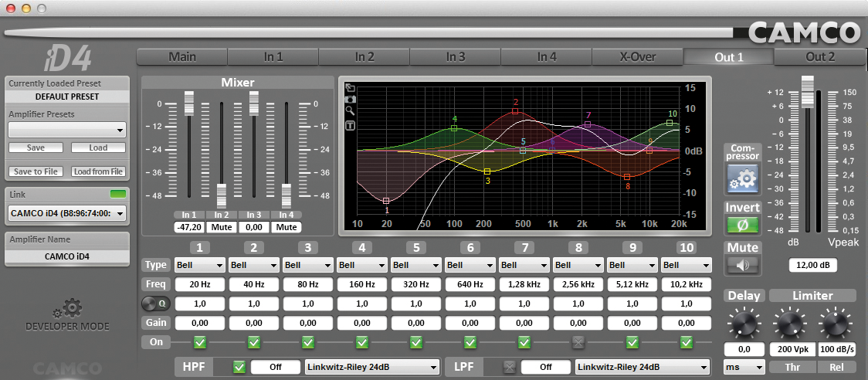
Task: Disable EQ band 2 On checkbox
Action: (254, 342)
